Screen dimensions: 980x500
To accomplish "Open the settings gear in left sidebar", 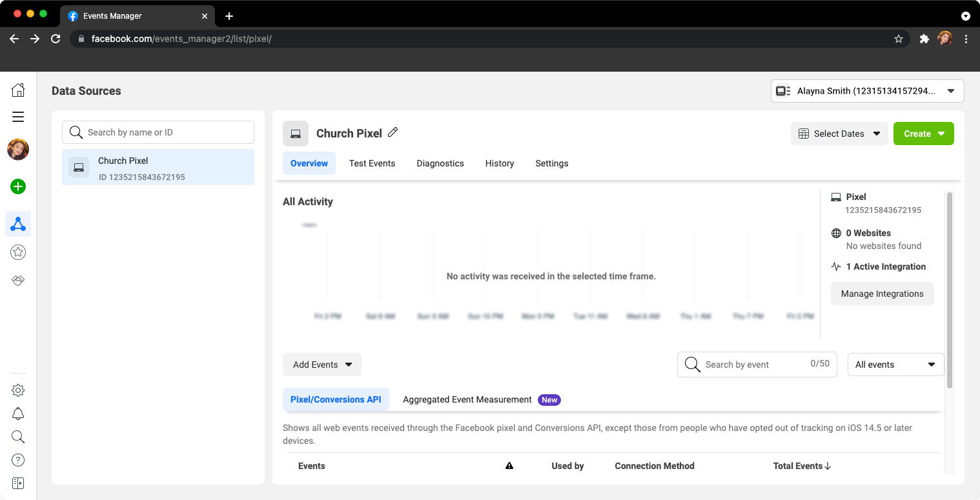I will pyautogui.click(x=18, y=390).
